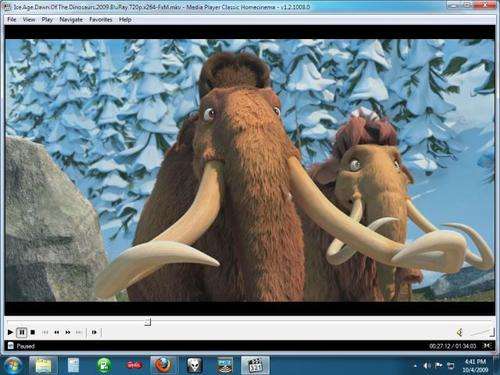Click the remaining time toggle icon
500x375 pixels.
tap(487, 346)
